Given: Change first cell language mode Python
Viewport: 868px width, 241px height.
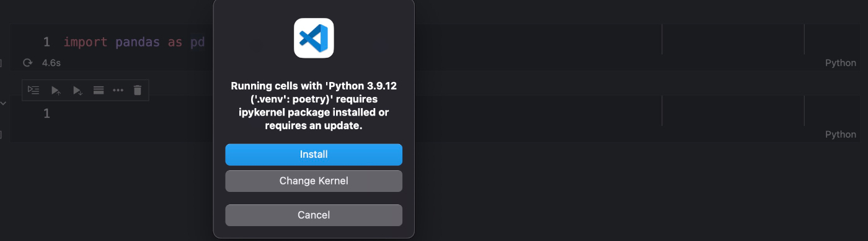Looking at the screenshot, I should (x=840, y=63).
